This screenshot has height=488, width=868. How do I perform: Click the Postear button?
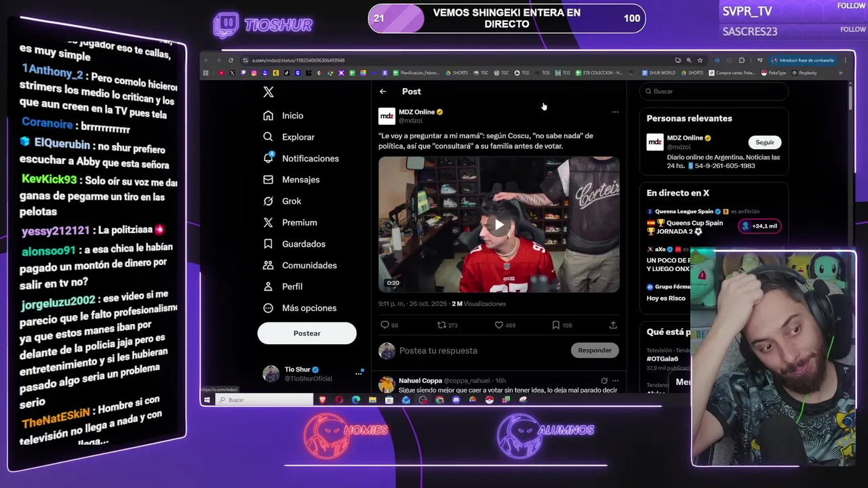point(307,333)
